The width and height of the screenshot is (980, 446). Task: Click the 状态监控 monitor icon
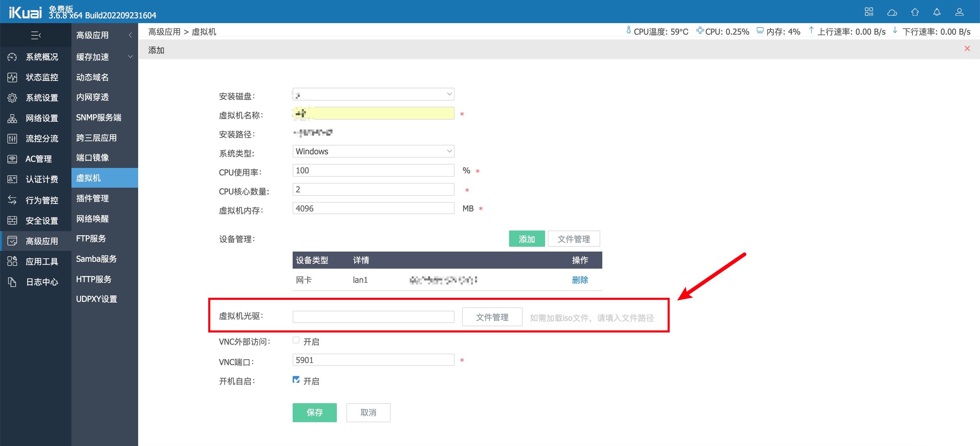click(x=12, y=78)
